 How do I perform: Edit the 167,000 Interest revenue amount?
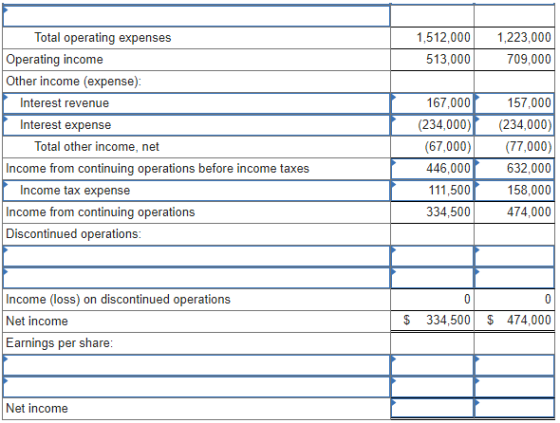pyautogui.click(x=432, y=104)
